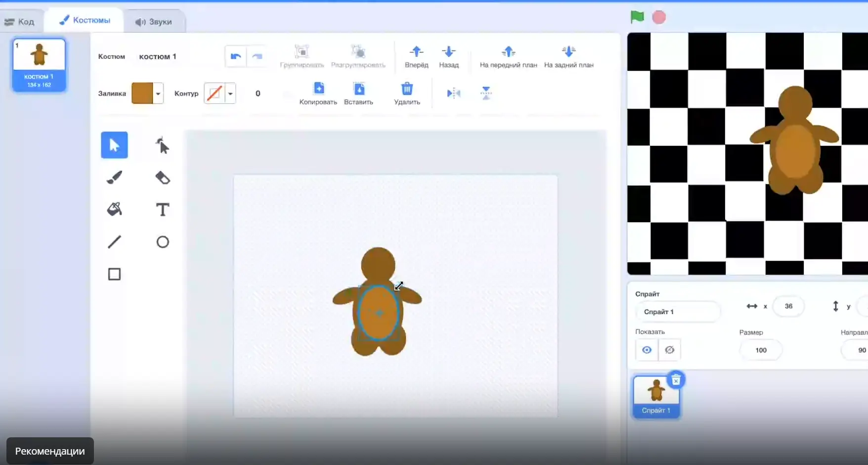868x465 pixels.
Task: Edit the Размер size field
Action: tap(761, 350)
